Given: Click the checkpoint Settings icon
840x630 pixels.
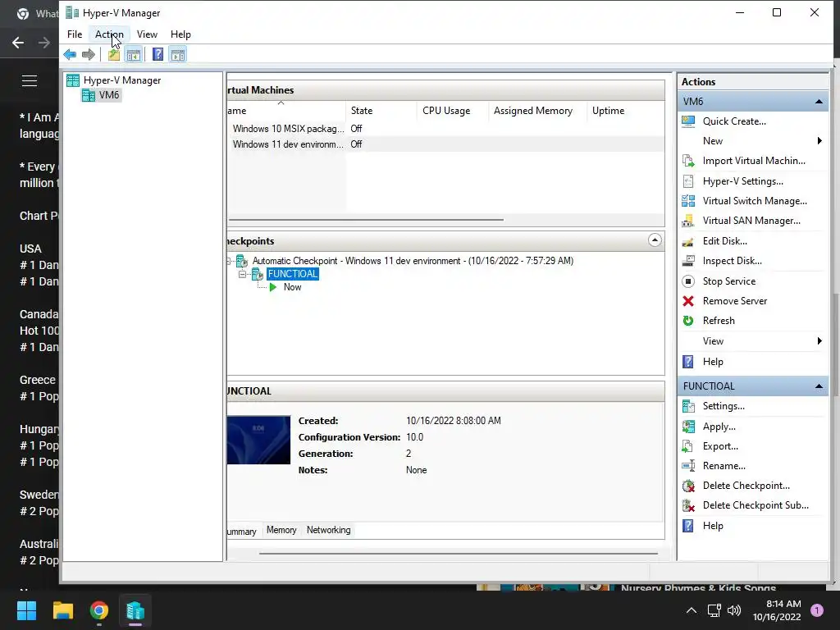Looking at the screenshot, I should pos(688,406).
